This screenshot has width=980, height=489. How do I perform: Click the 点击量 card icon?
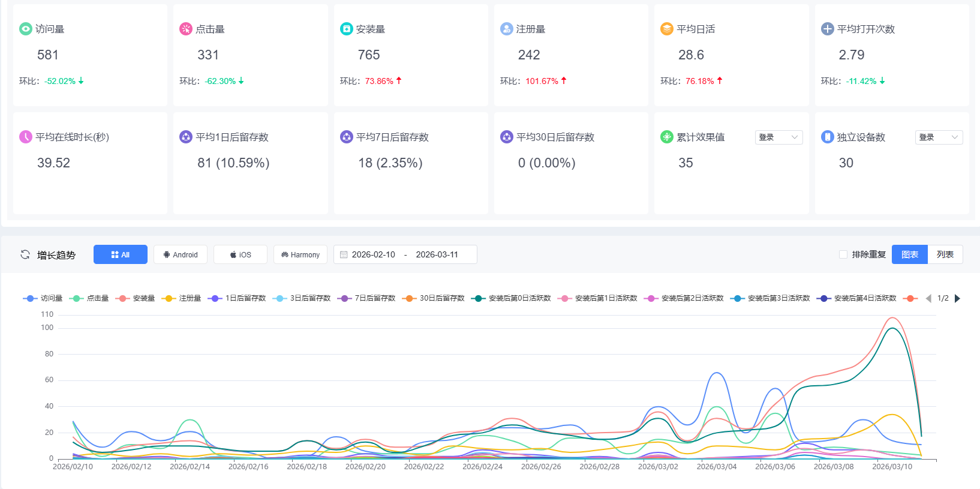[x=186, y=29]
